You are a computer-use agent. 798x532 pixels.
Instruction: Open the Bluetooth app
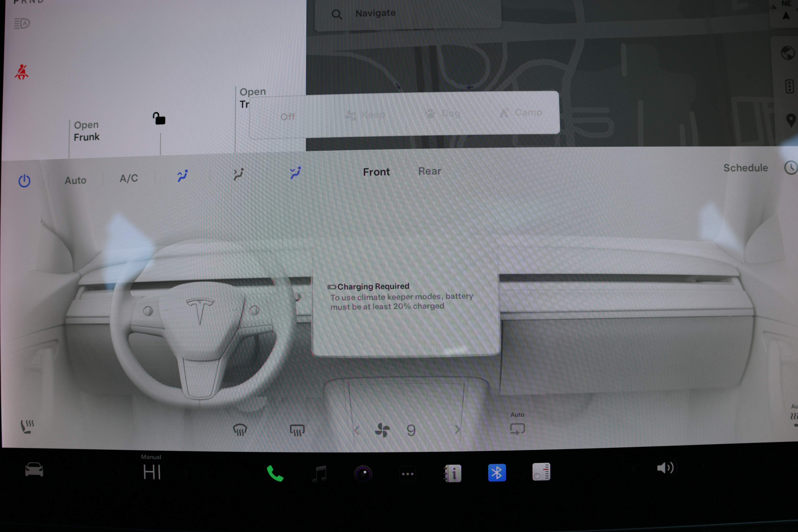(x=497, y=473)
